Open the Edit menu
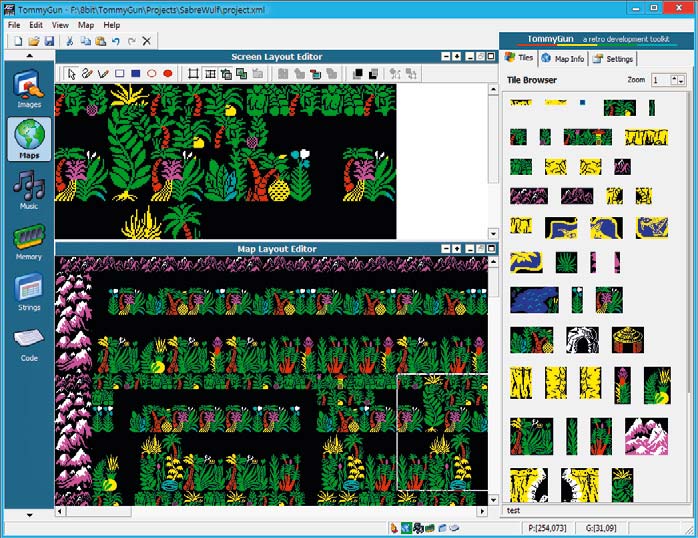 [36, 25]
